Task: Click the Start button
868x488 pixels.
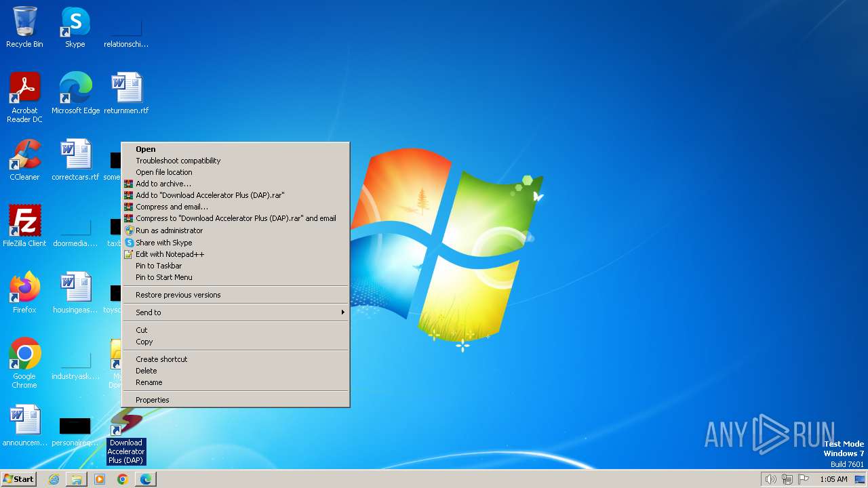Action: 19,479
